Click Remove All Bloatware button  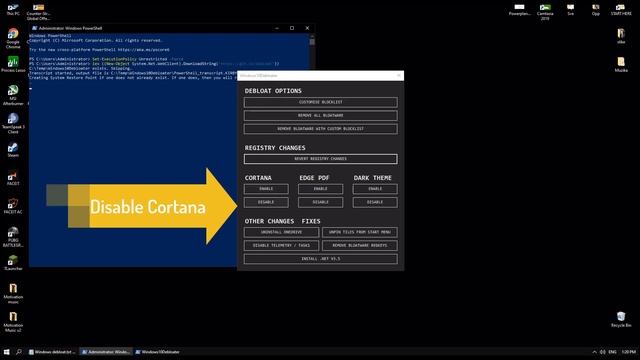point(320,116)
